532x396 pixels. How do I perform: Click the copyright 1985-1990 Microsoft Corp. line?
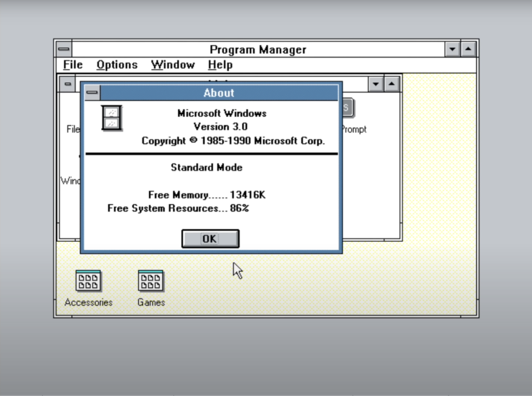(x=233, y=140)
